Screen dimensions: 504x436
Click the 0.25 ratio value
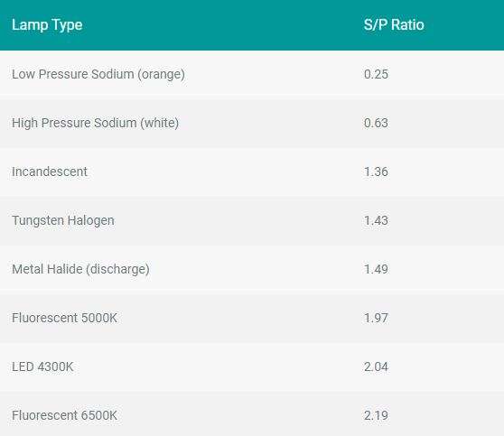[376, 74]
